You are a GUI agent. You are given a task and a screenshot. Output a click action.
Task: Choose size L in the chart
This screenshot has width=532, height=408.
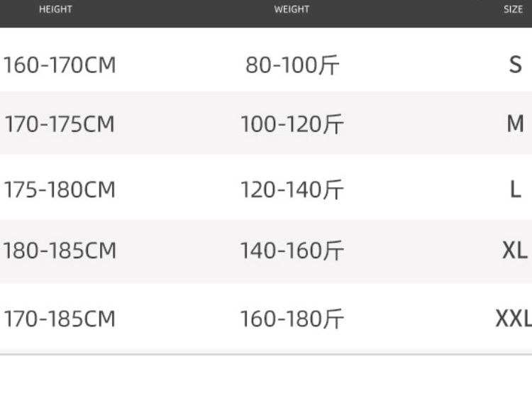[516, 190]
